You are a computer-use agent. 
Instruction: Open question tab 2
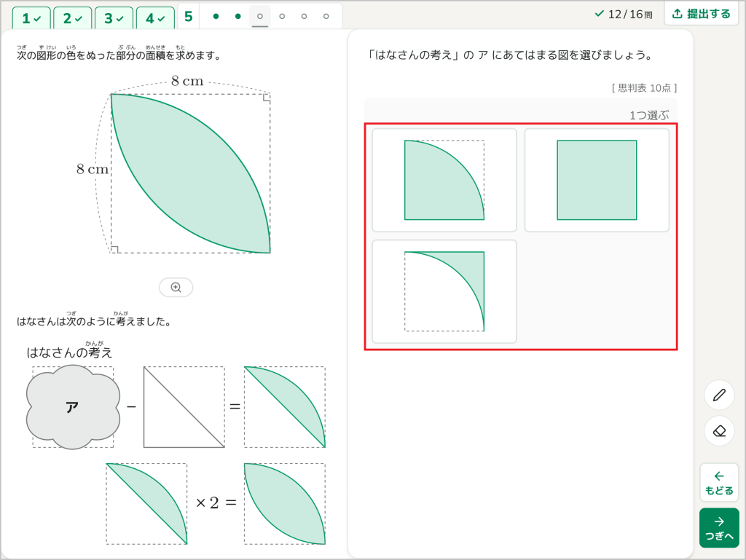pos(73,18)
